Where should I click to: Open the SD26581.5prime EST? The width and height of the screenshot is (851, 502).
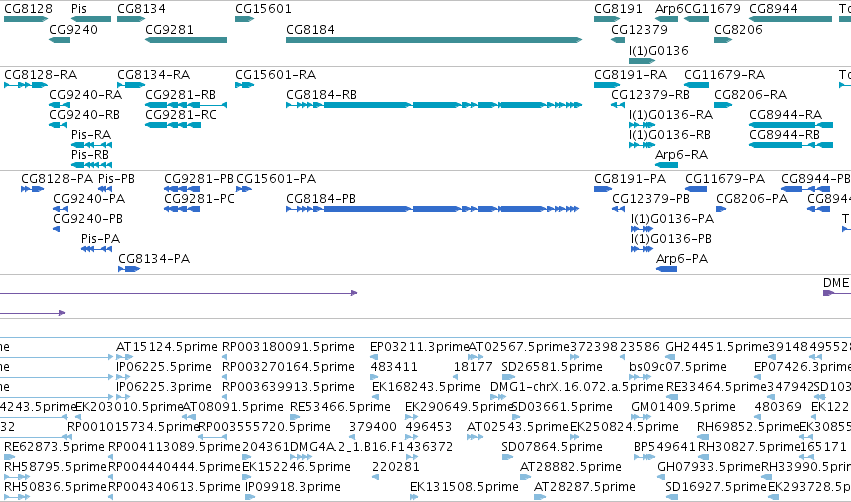click(509, 377)
